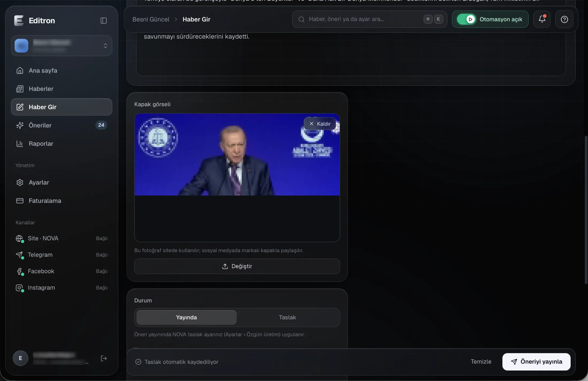Click the Instagram channel icon
The height and width of the screenshot is (381, 588).
click(19, 288)
